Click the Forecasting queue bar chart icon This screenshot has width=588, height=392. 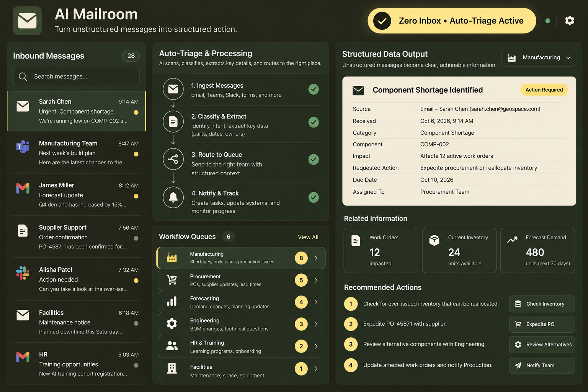click(172, 302)
